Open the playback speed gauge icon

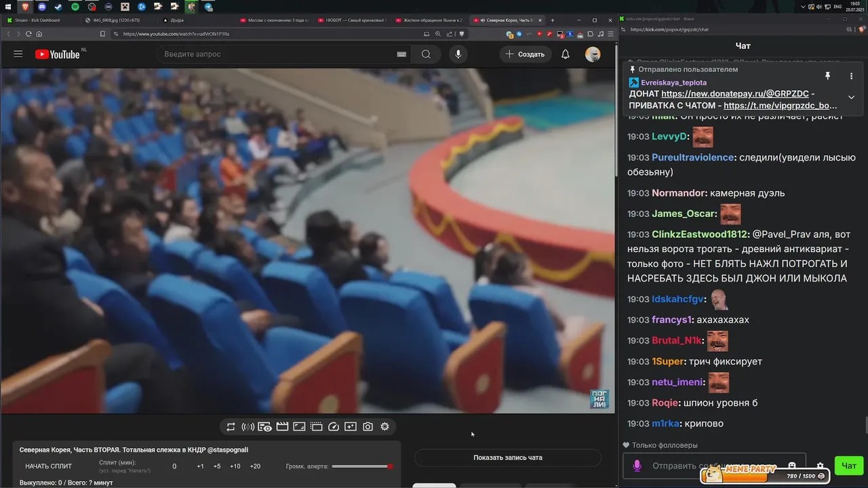(334, 426)
